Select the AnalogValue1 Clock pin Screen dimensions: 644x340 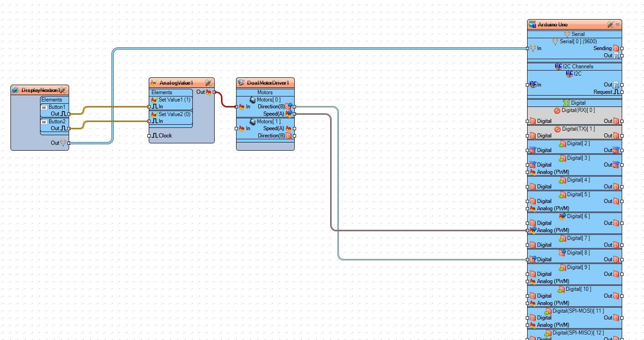pos(149,136)
